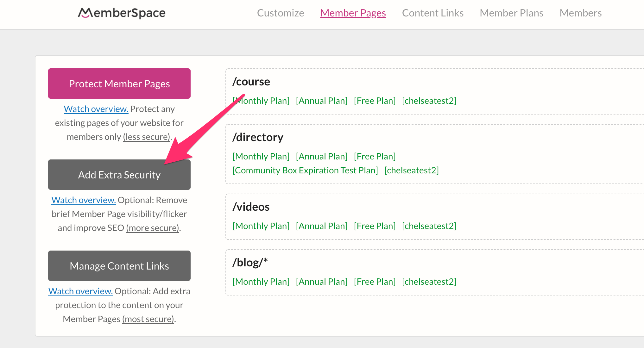Click the MemberSpace logo

122,13
